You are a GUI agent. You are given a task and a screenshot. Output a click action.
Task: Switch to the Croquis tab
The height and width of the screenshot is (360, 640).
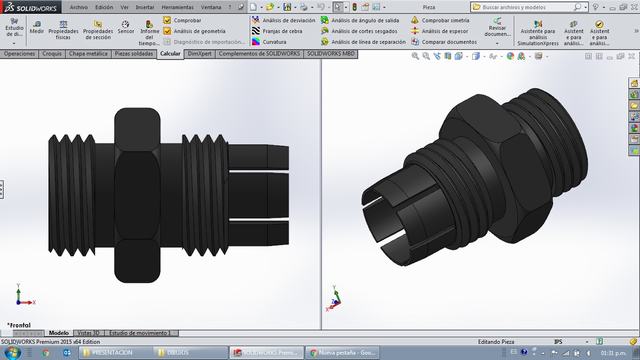coord(52,53)
